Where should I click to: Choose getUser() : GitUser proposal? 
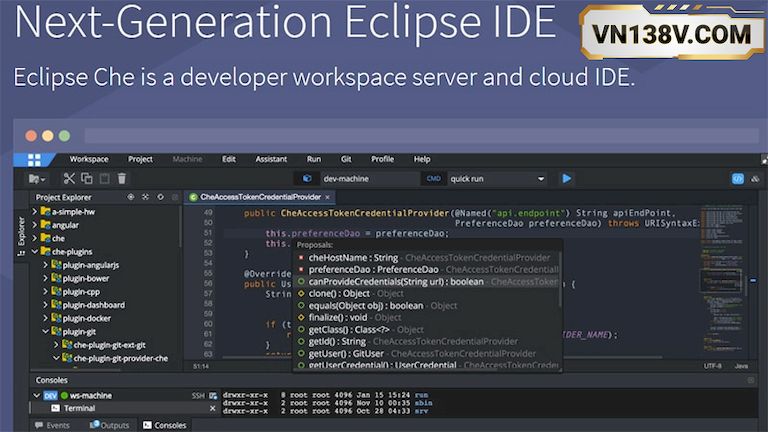(427, 354)
